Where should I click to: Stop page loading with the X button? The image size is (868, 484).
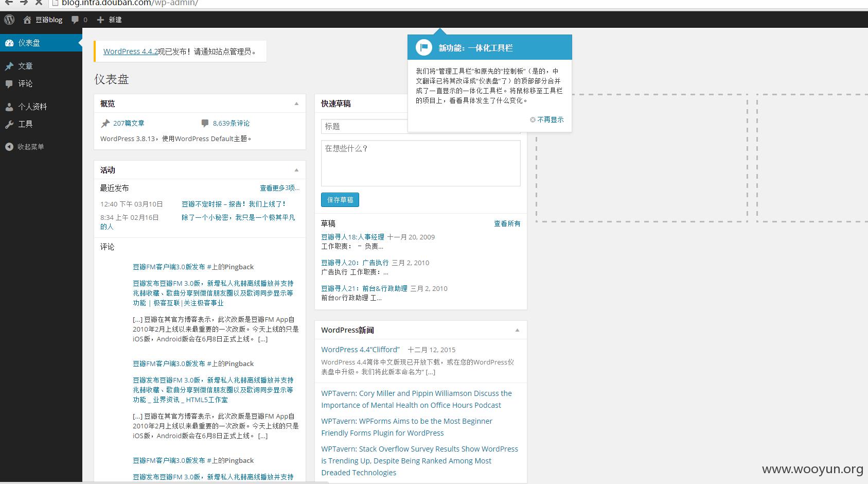pyautogui.click(x=39, y=3)
